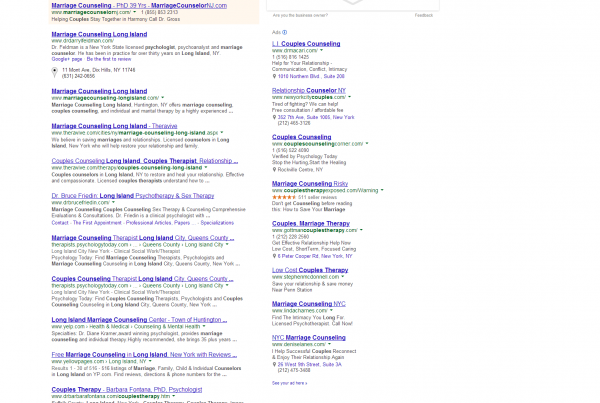Open Couples Counseling Long Island, Couples Therapist result
Image resolution: width=600 pixels, height=403 pixels.
[145, 161]
